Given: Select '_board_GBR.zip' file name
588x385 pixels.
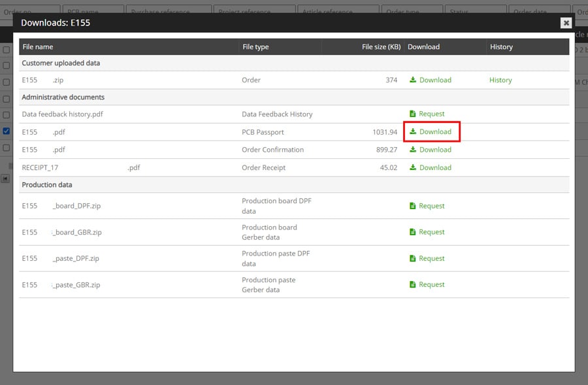Looking at the screenshot, I should pyautogui.click(x=77, y=232).
